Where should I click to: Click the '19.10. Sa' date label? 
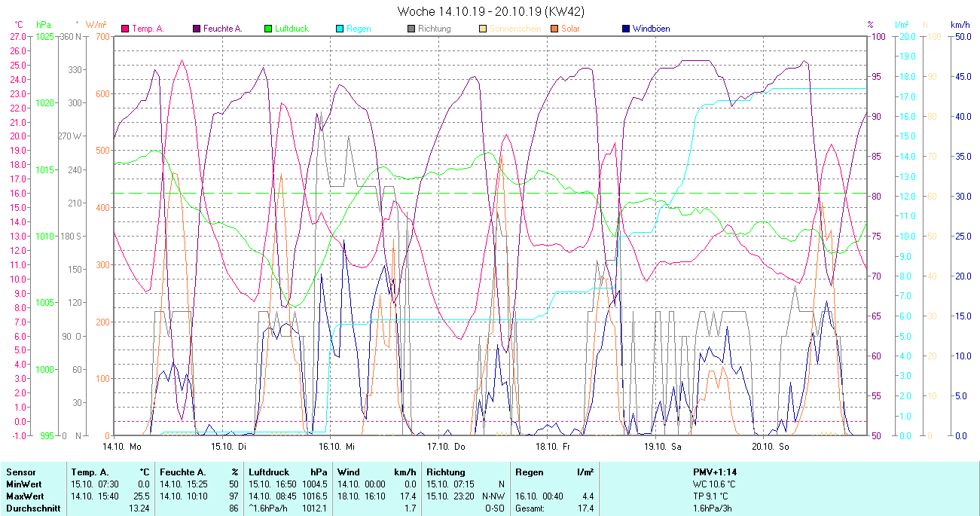pyautogui.click(x=662, y=446)
